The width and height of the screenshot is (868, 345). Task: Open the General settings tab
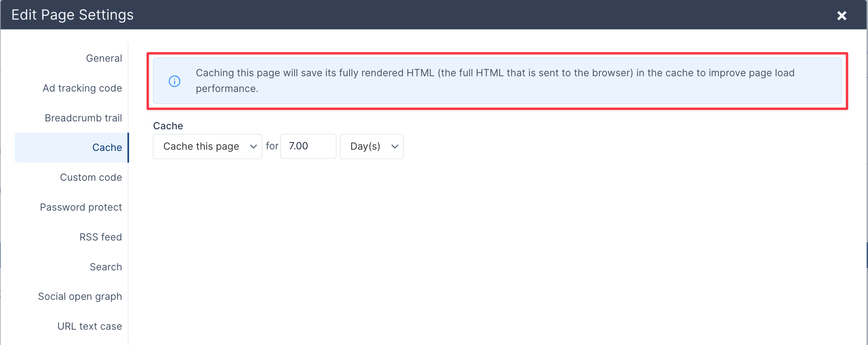104,58
